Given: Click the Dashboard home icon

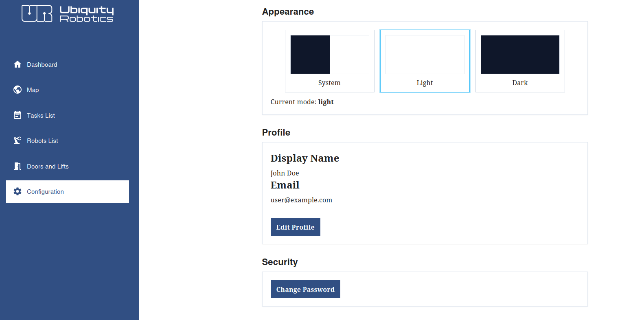Looking at the screenshot, I should coord(18,64).
